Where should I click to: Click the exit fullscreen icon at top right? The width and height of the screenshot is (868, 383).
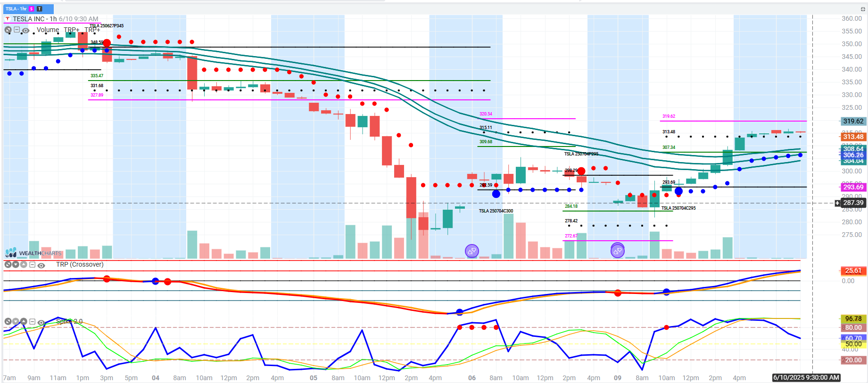(863, 9)
